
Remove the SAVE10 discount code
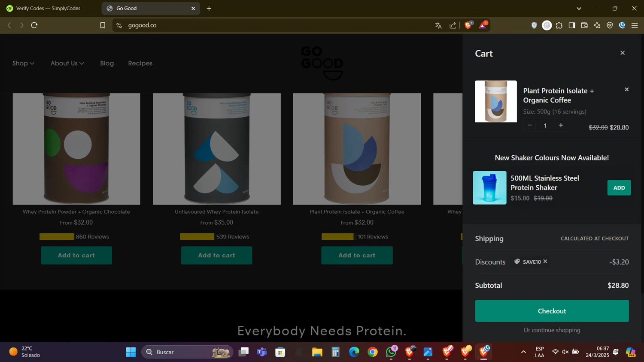click(x=545, y=261)
